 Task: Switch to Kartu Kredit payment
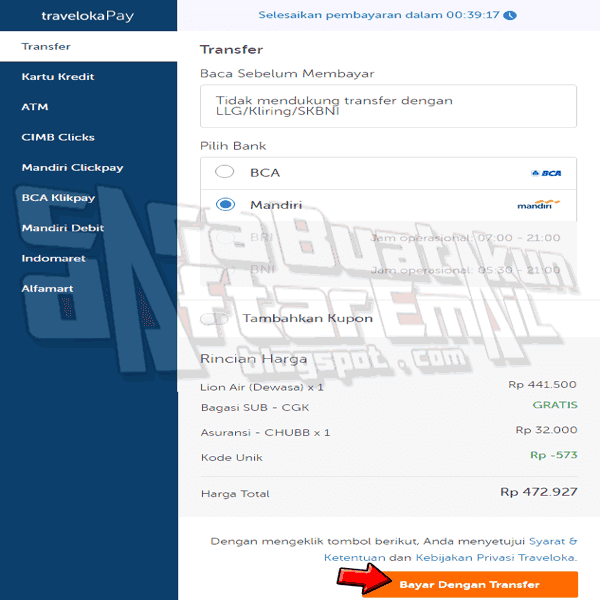point(58,77)
